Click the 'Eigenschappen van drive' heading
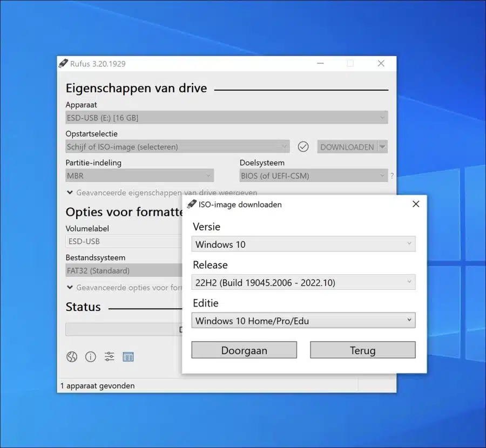Image resolution: width=486 pixels, height=448 pixels. (x=137, y=89)
